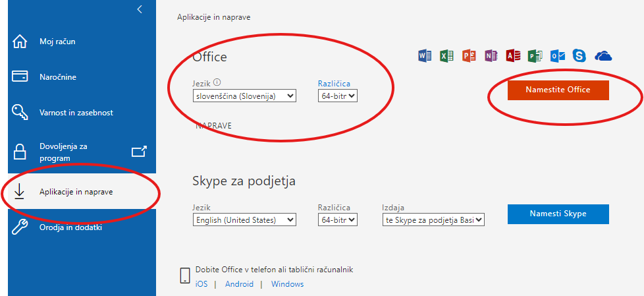Screen dimensions: 644x296
Task: Go to Naročnine in the sidebar
Action: point(58,77)
